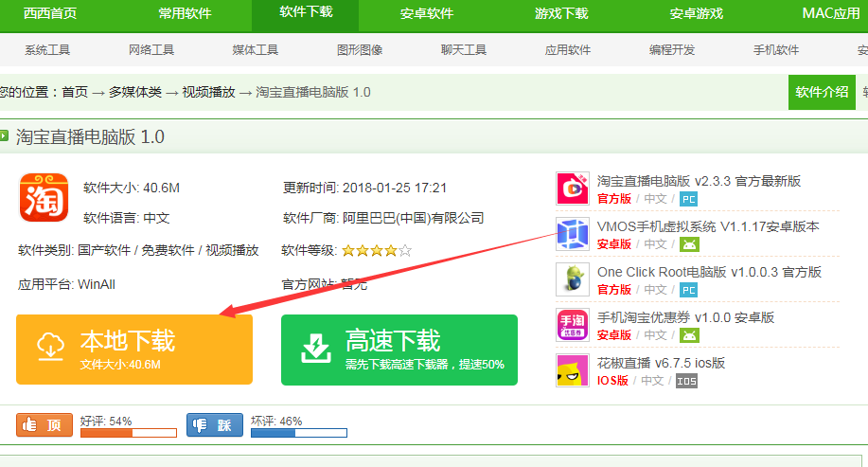
Task: Click the 花椒直播 yellow face icon
Action: pos(573,370)
